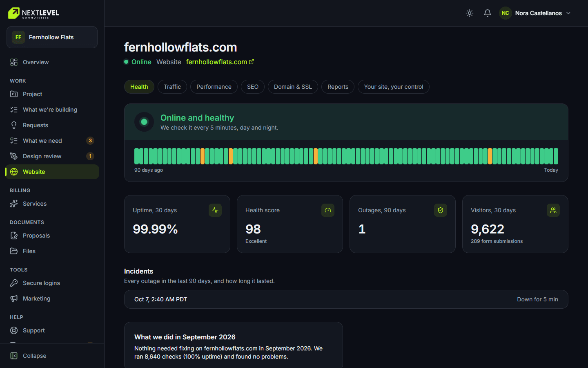The height and width of the screenshot is (368, 588).
Task: Open the Proposals documents
Action: point(52,236)
